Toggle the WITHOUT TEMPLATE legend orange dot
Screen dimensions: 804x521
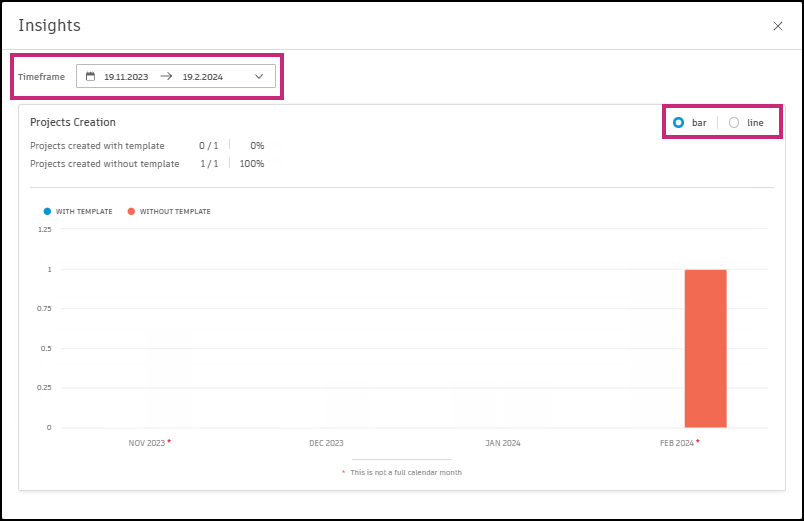[x=131, y=211]
